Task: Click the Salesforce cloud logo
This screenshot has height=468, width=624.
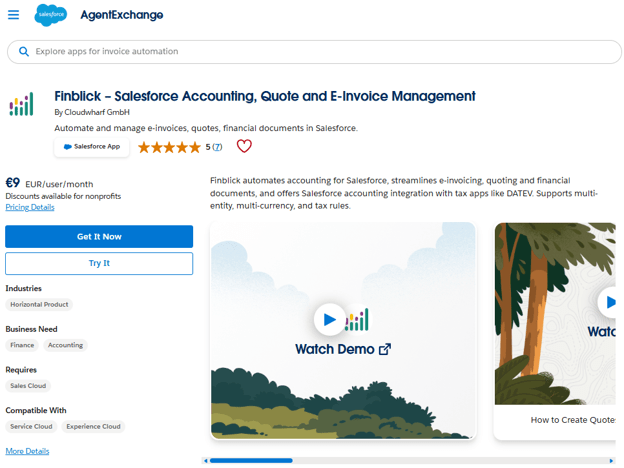Action: (x=51, y=15)
